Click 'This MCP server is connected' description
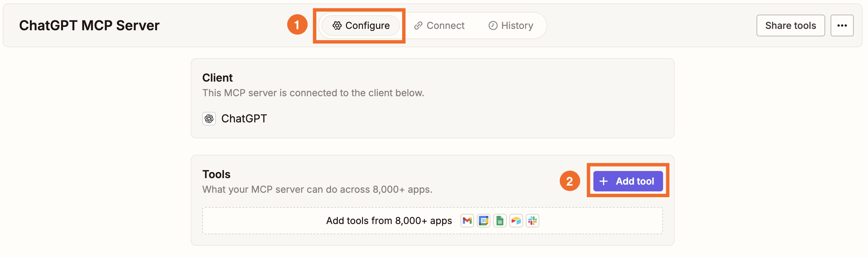Screen dimensions: 868x257 click(313, 93)
